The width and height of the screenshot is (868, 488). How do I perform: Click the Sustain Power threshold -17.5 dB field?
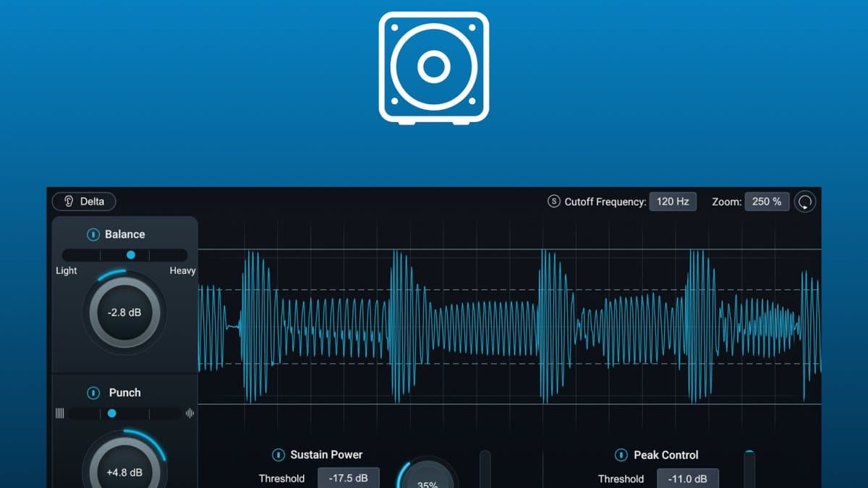[x=349, y=478]
